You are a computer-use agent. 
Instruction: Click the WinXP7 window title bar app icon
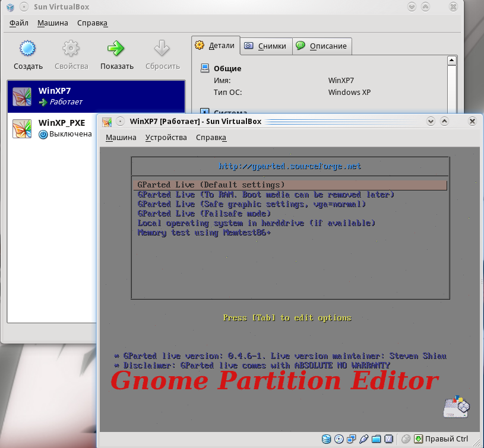point(107,122)
